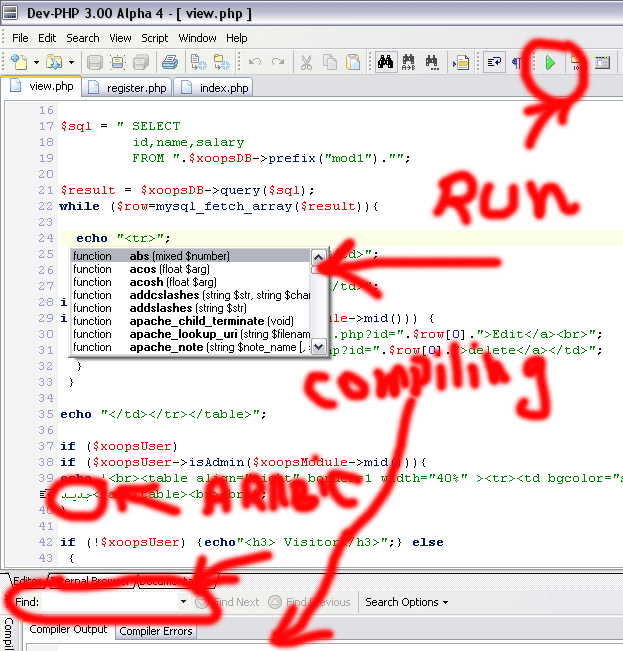Expand the Open folder dropdown arrow
Image resolution: width=623 pixels, height=651 pixels.
pyautogui.click(x=71, y=63)
